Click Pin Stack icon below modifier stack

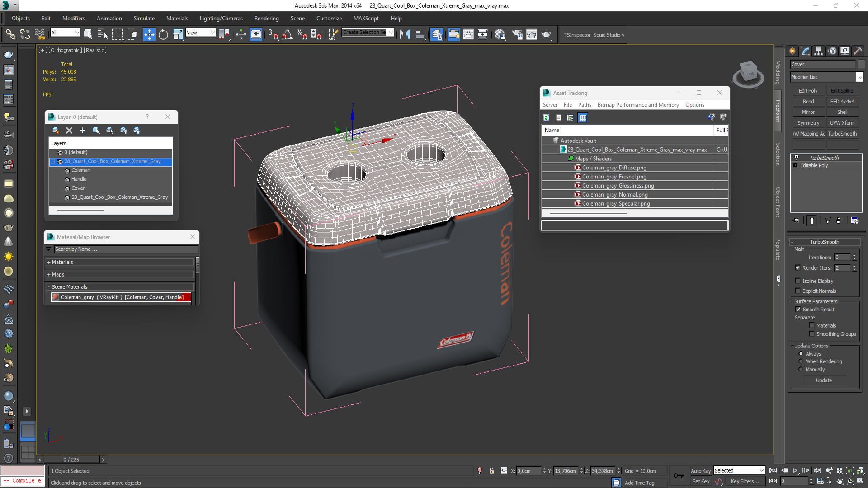tap(796, 221)
